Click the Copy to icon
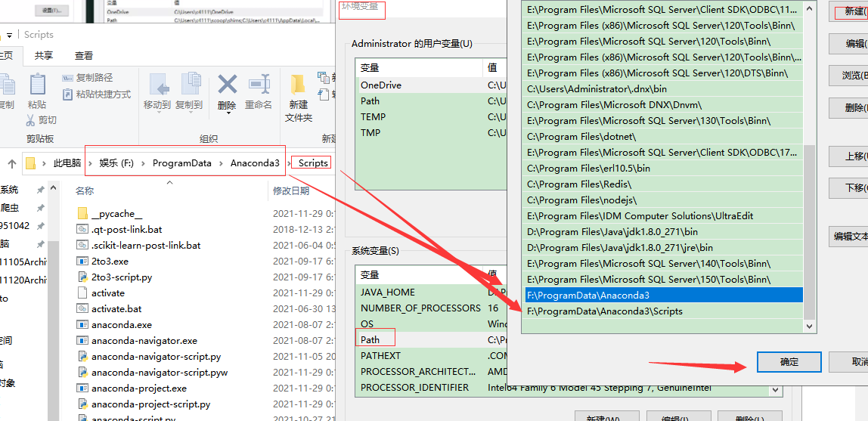The image size is (868, 421). (x=191, y=85)
